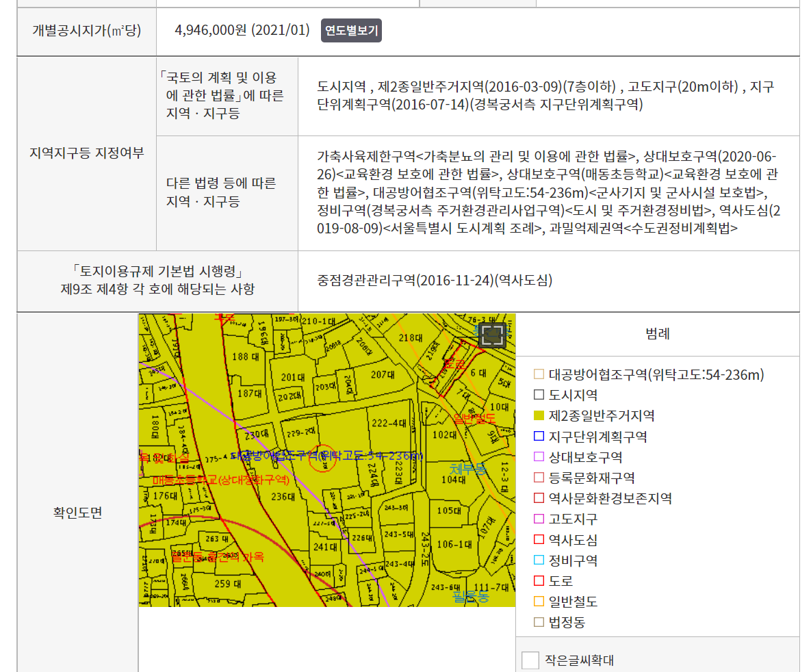Screen dimensions: 811x672
Task: Click the 매동초등학교(상대정화구역) map label
Action: coord(221,480)
